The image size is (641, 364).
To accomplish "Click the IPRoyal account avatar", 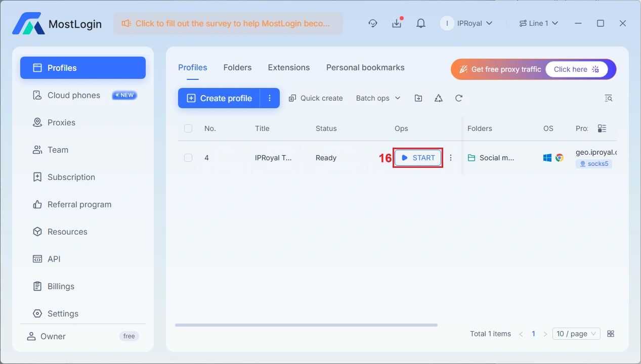I will point(447,23).
